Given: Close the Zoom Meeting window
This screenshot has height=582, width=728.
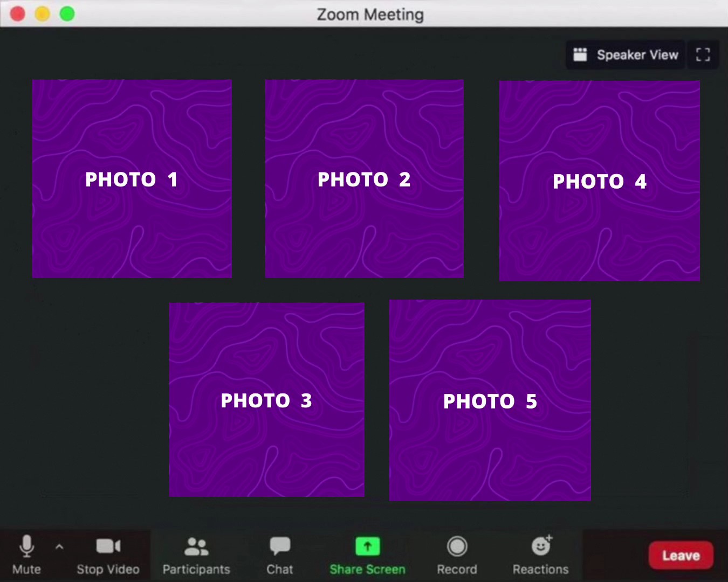Looking at the screenshot, I should (18, 13).
